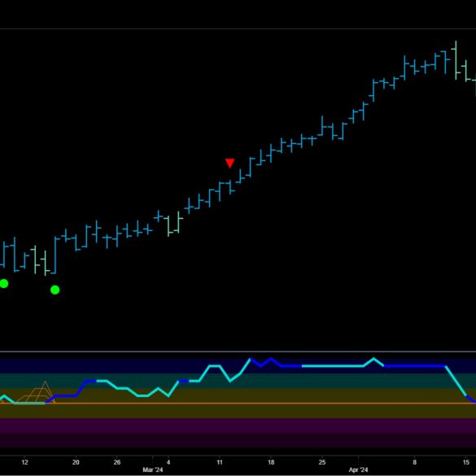Click the '15' date label on time axis

point(466,462)
